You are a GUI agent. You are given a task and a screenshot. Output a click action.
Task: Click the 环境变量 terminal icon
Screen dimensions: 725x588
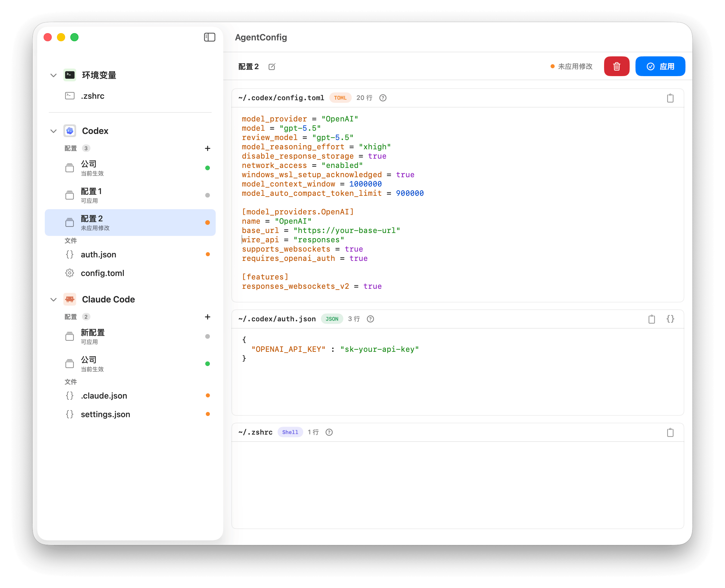pyautogui.click(x=69, y=75)
